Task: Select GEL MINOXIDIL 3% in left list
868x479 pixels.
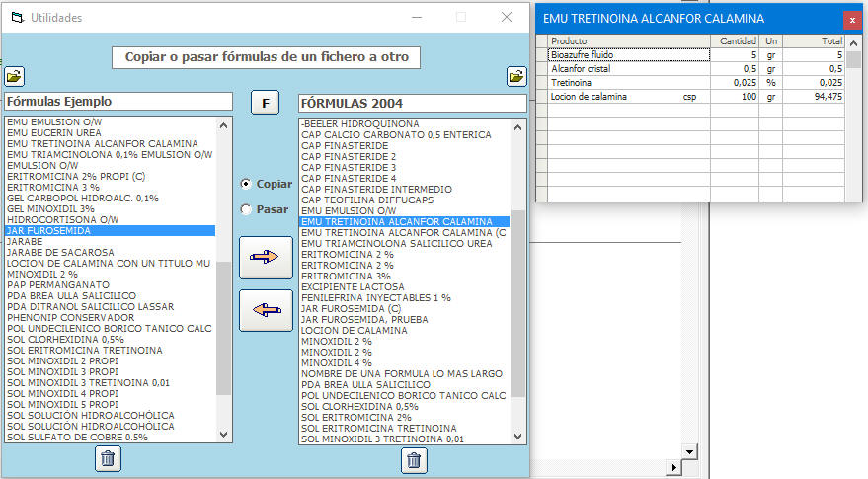Action: tap(111, 209)
